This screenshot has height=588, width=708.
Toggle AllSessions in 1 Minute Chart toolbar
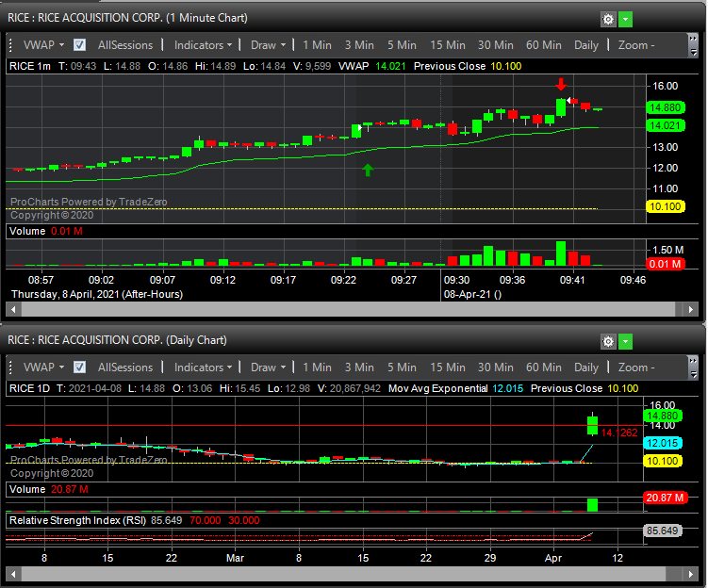pyautogui.click(x=124, y=45)
